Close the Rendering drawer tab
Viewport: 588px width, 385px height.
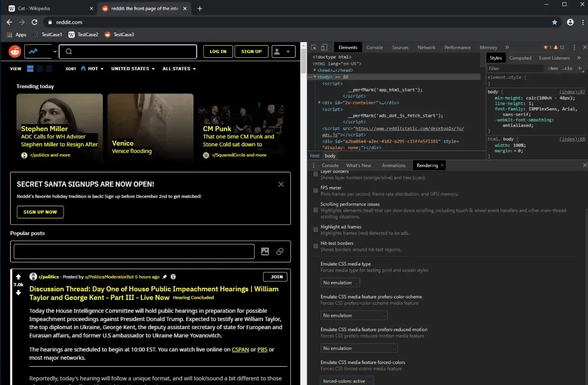442,165
